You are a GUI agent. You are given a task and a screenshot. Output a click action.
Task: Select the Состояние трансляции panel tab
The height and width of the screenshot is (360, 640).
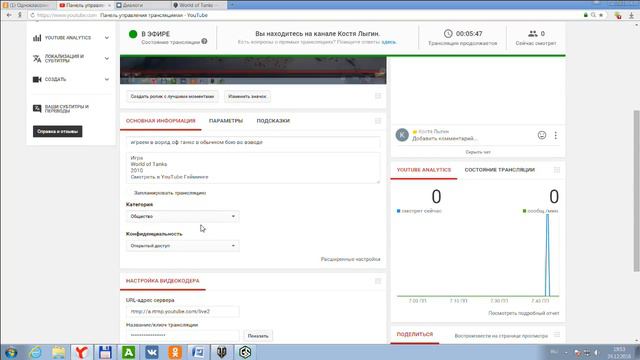500,170
